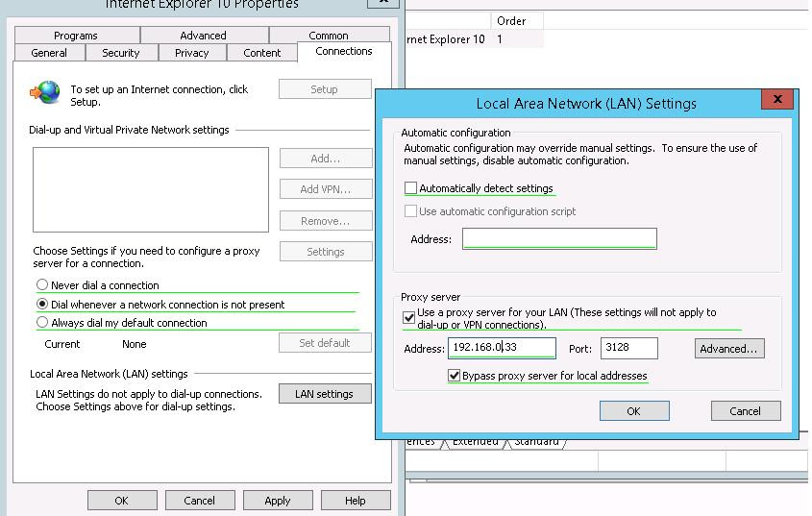This screenshot has width=812, height=516.
Task: Click the dial-up connections list box
Action: (151, 189)
